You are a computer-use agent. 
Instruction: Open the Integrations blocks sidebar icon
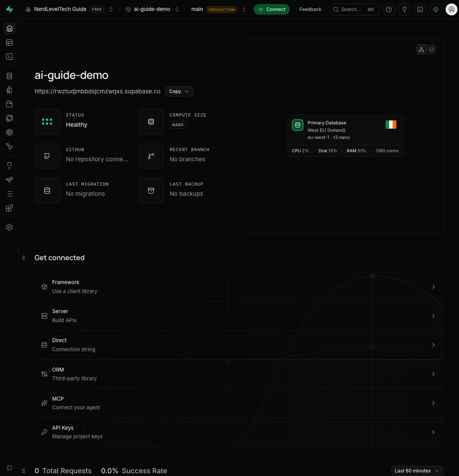click(9, 208)
